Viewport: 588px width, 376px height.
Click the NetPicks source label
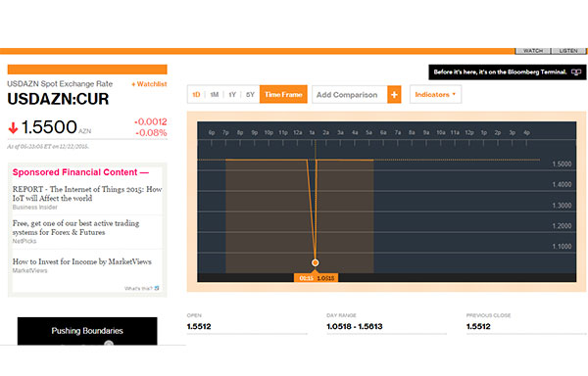(24, 241)
